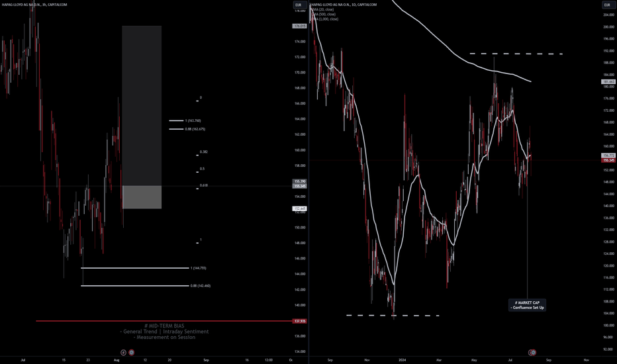Select the 0.5 retracement label
The height and width of the screenshot is (364, 617).
(202, 169)
